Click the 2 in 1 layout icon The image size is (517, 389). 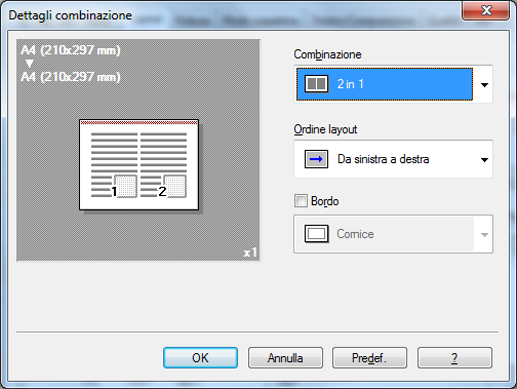tap(316, 84)
